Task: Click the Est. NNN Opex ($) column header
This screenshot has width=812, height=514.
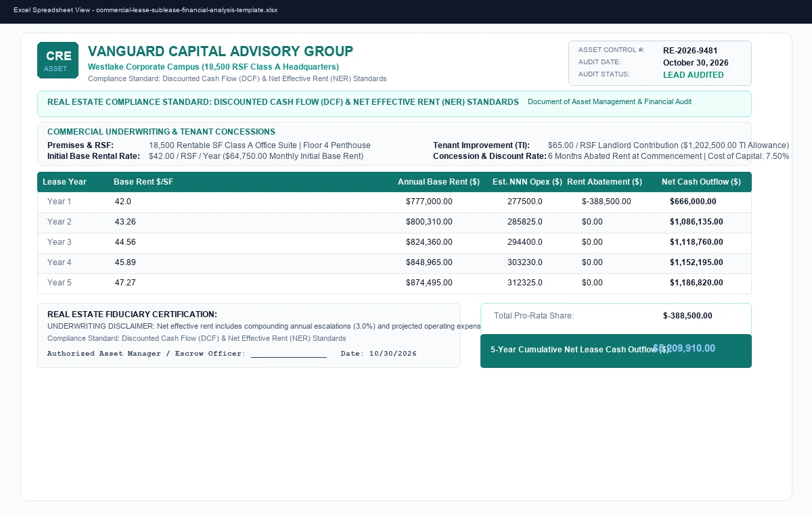Action: [527, 182]
